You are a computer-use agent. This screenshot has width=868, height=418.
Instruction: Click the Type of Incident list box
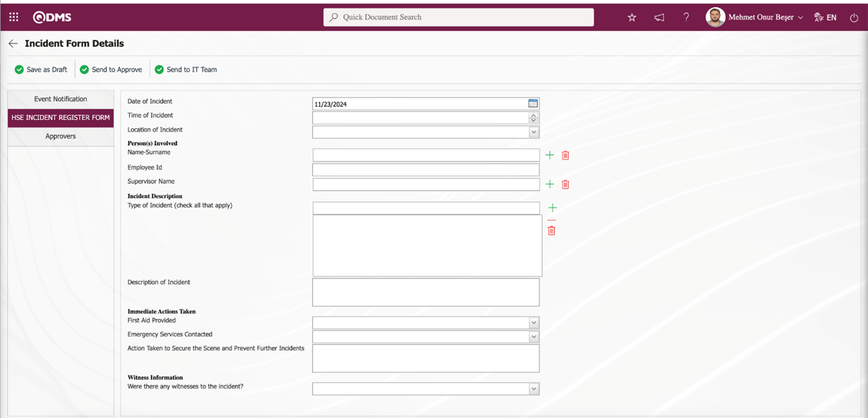[427, 246]
